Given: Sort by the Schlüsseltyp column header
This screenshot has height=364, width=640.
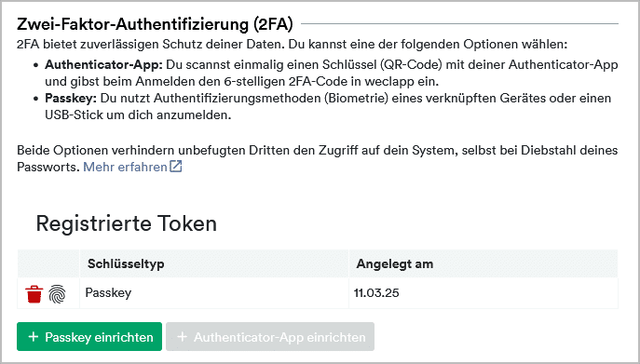Looking at the screenshot, I should 126,263.
